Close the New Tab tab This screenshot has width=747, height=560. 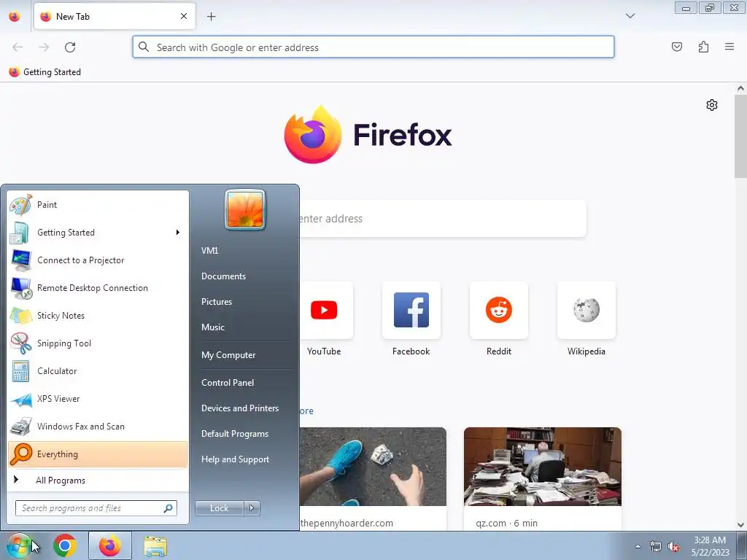[x=183, y=16]
